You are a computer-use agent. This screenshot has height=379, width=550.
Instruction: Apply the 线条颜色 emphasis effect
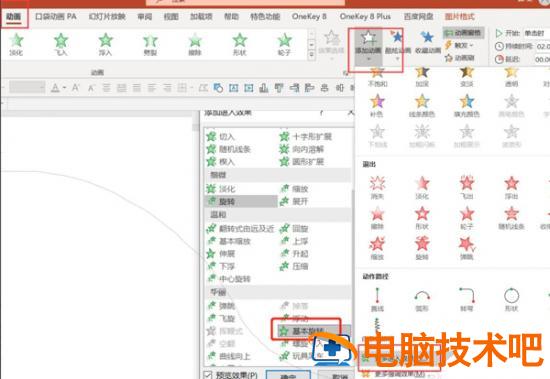(x=422, y=105)
